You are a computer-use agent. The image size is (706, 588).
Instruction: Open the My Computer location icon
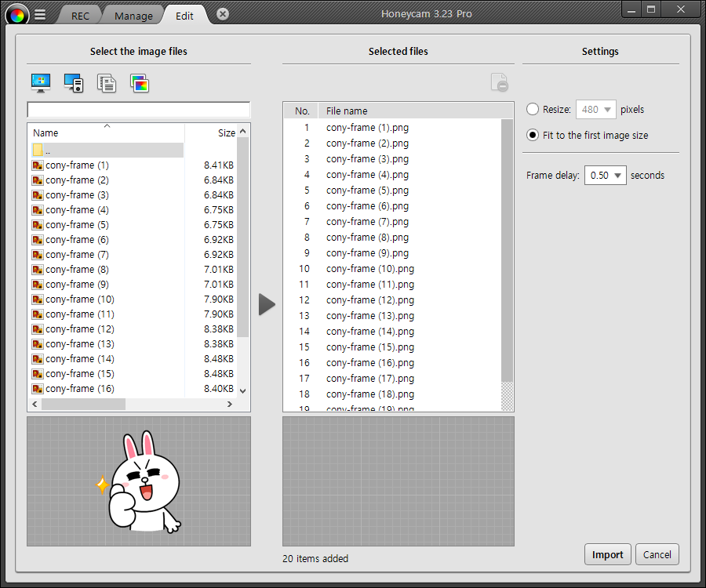coord(74,83)
